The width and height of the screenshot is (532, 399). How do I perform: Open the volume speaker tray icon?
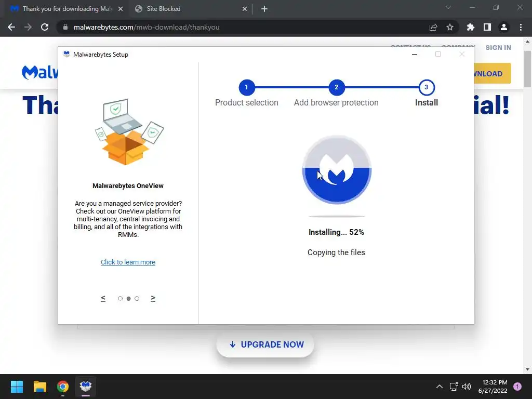tap(467, 387)
